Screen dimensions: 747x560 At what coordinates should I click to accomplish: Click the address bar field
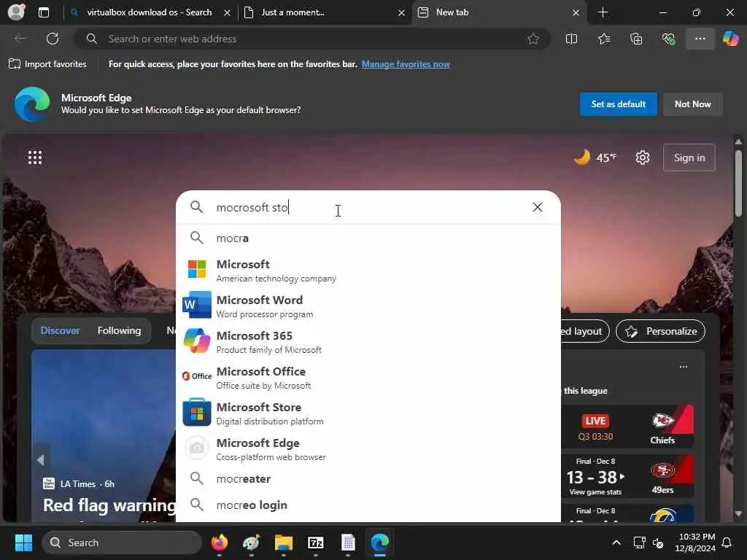312,39
